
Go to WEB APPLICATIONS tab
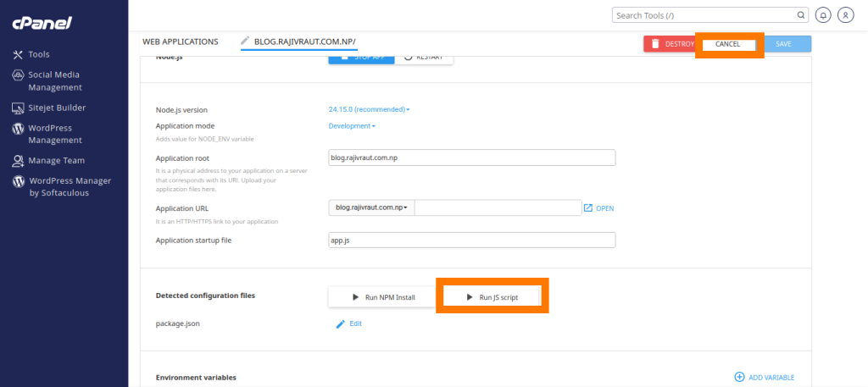coord(181,41)
